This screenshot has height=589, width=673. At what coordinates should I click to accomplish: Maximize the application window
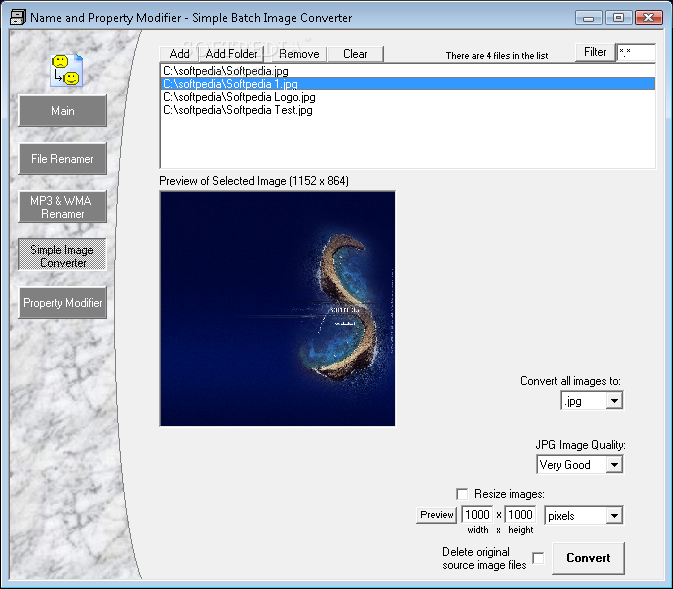click(618, 18)
